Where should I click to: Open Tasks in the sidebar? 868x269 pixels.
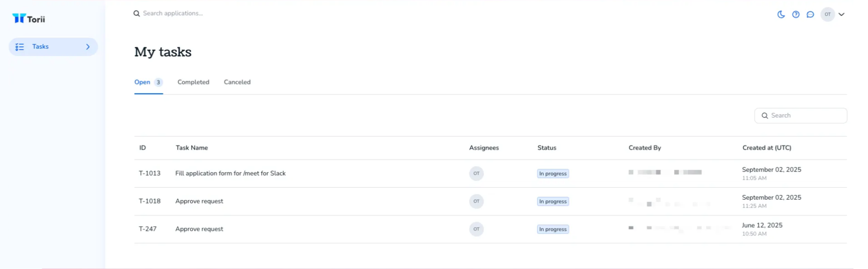click(x=53, y=47)
